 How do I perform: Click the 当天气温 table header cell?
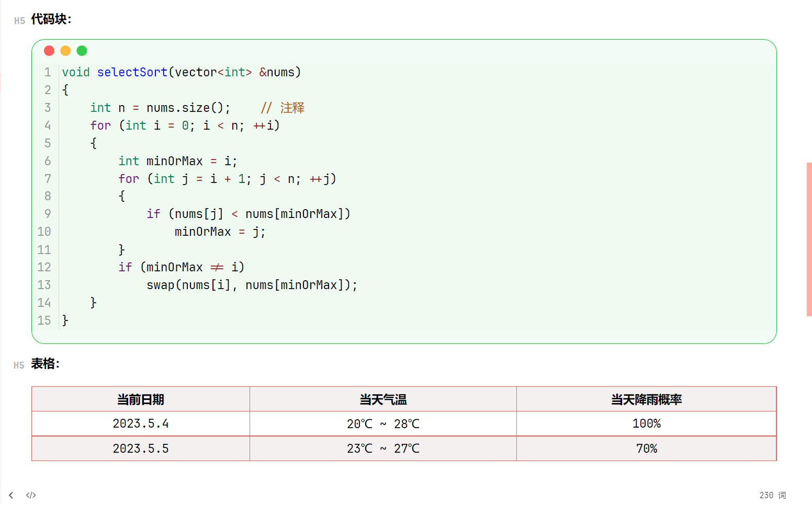[383, 399]
